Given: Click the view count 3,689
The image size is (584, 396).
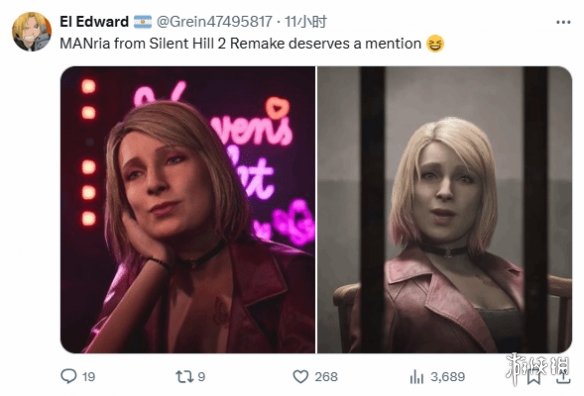Looking at the screenshot, I should click(x=448, y=377).
